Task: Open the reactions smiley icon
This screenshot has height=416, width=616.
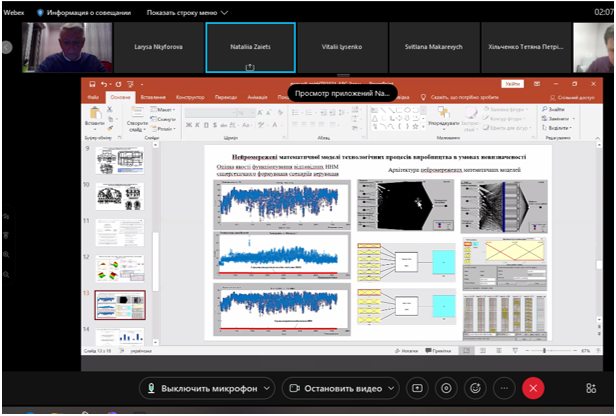Action: tap(475, 387)
